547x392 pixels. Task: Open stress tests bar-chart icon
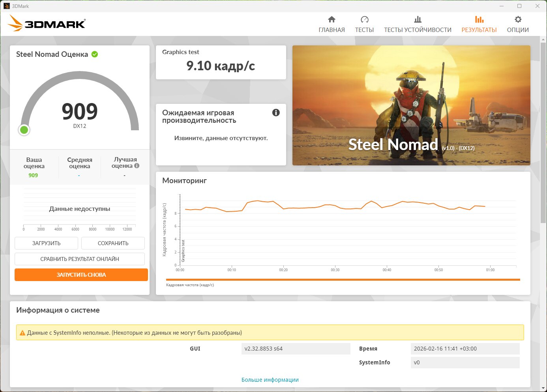(418, 19)
